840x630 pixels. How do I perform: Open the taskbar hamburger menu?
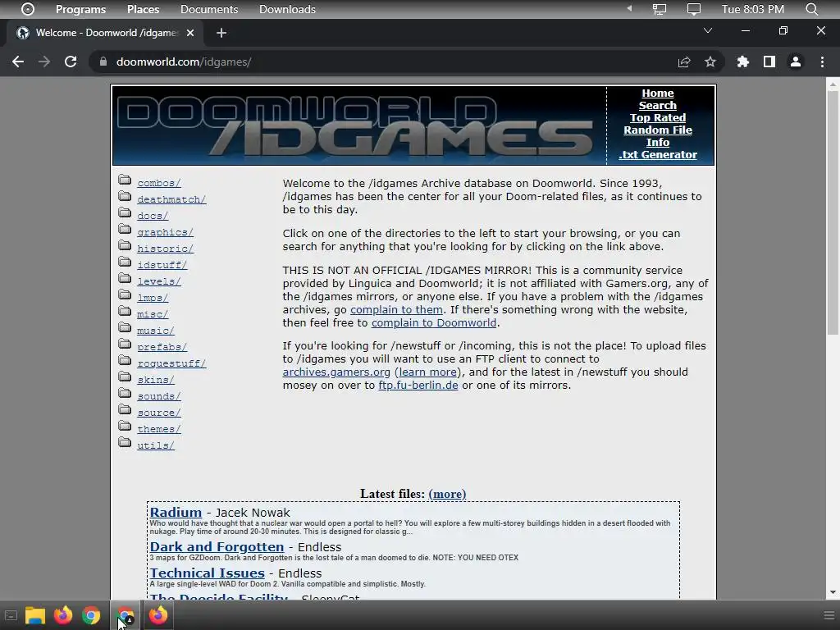tap(829, 615)
